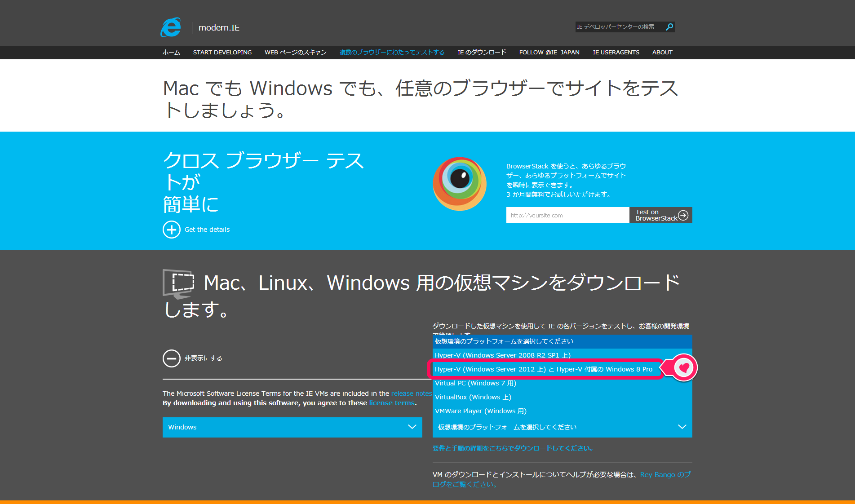
Task: Click the plus circle beside Get the details
Action: [172, 230]
